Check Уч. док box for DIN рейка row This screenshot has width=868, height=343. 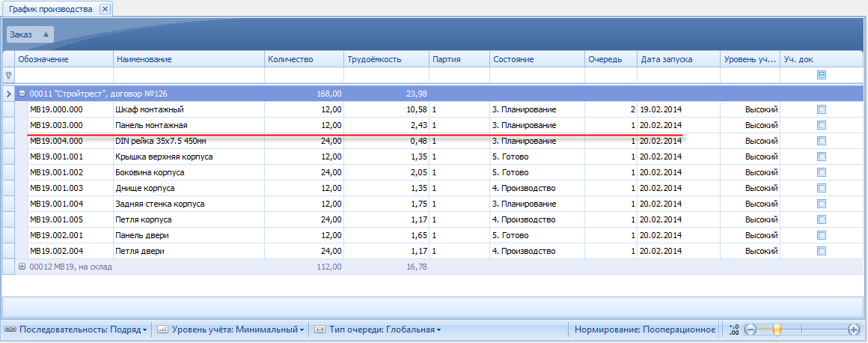(822, 141)
